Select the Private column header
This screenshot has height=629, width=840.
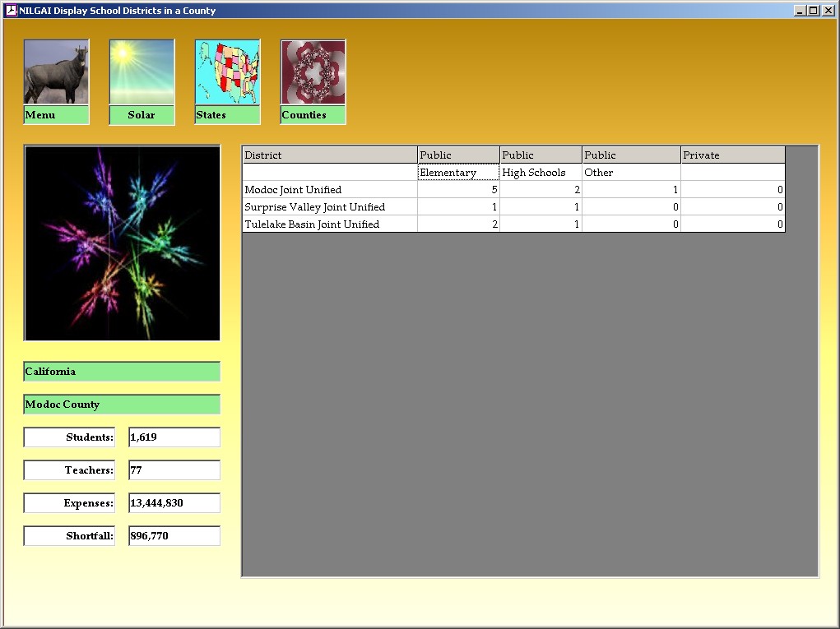[732, 155]
